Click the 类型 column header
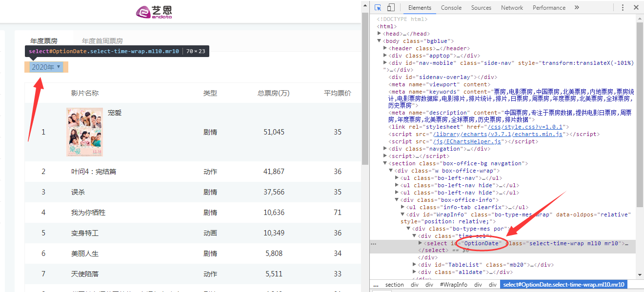This screenshot has height=292, width=644. [210, 93]
